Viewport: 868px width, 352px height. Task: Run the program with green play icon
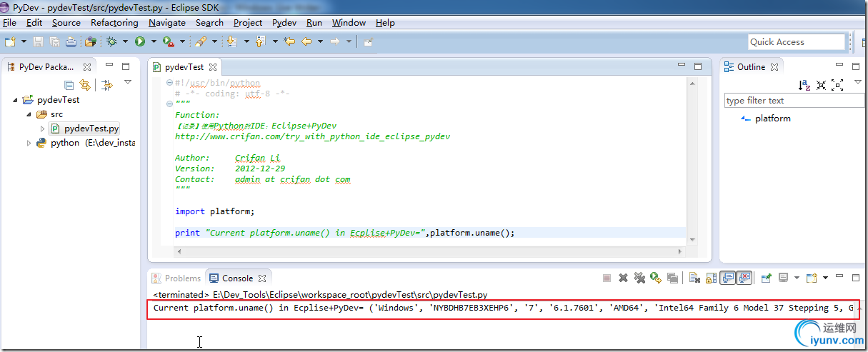click(139, 41)
